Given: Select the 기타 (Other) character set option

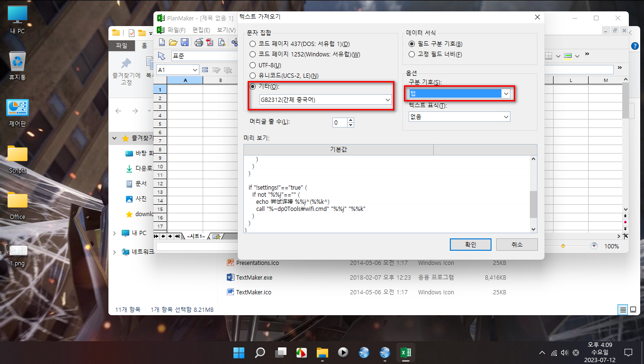Looking at the screenshot, I should coord(253,86).
